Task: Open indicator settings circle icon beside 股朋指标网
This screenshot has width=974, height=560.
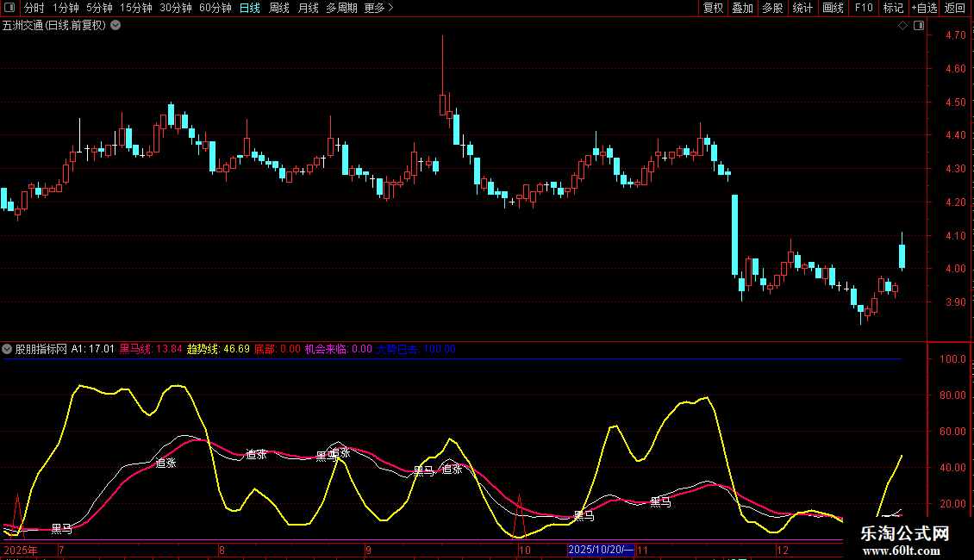Action: point(7,349)
